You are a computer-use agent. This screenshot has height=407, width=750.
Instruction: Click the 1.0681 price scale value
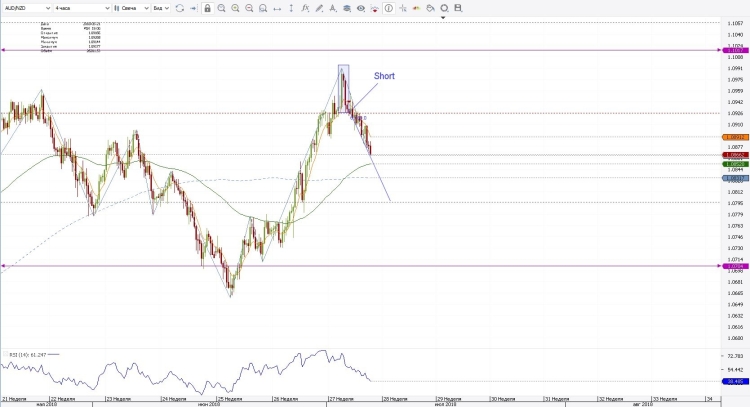coord(735,282)
